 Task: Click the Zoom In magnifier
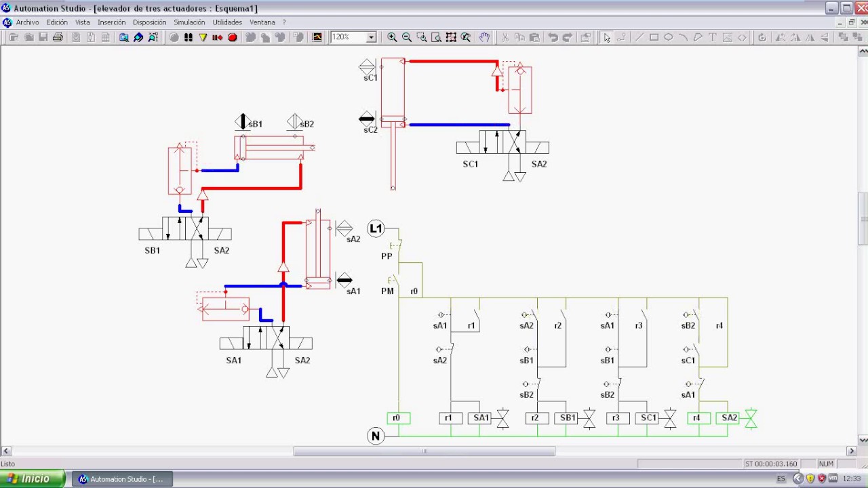tap(392, 37)
